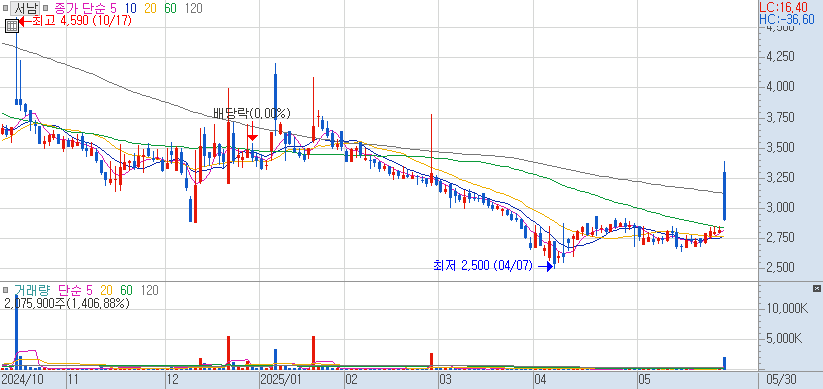
Task: Click the 거래량 volume indicator label
Action: (33, 290)
